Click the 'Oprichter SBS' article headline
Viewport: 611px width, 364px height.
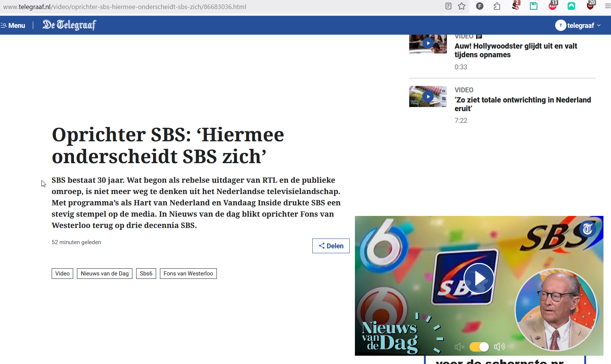[168, 145]
